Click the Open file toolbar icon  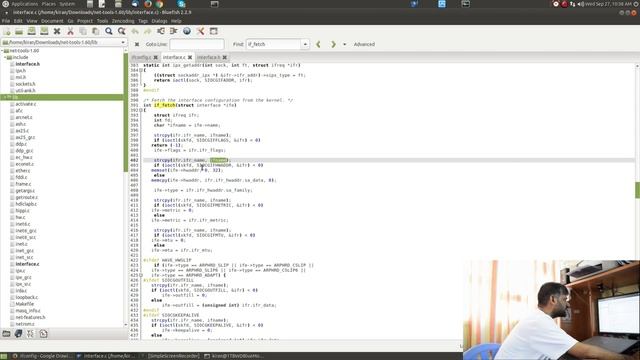19,31
